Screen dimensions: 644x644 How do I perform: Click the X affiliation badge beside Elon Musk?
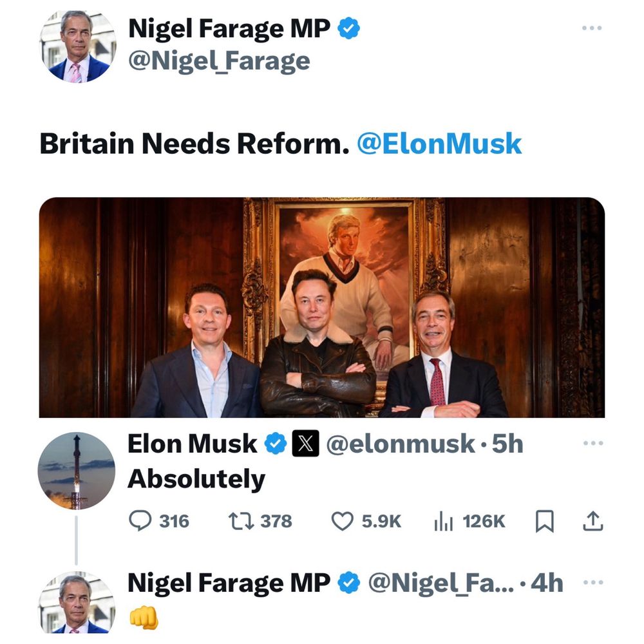click(x=305, y=444)
